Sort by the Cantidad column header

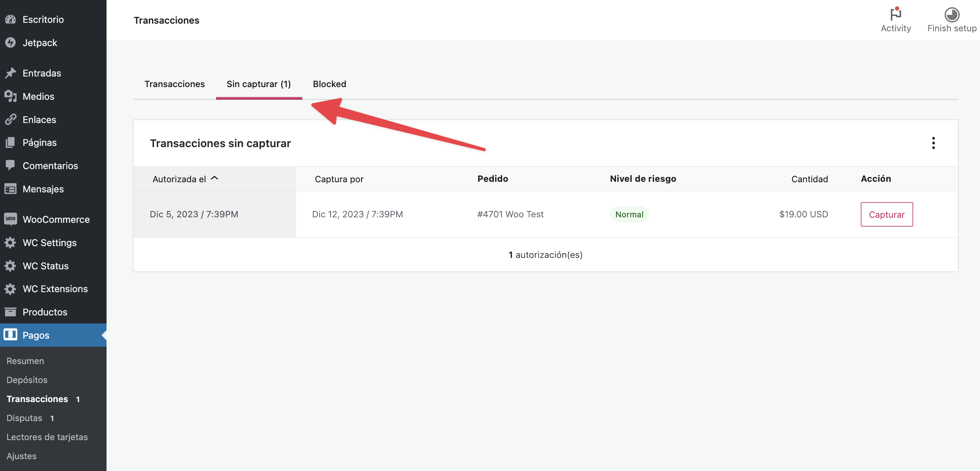pos(809,179)
